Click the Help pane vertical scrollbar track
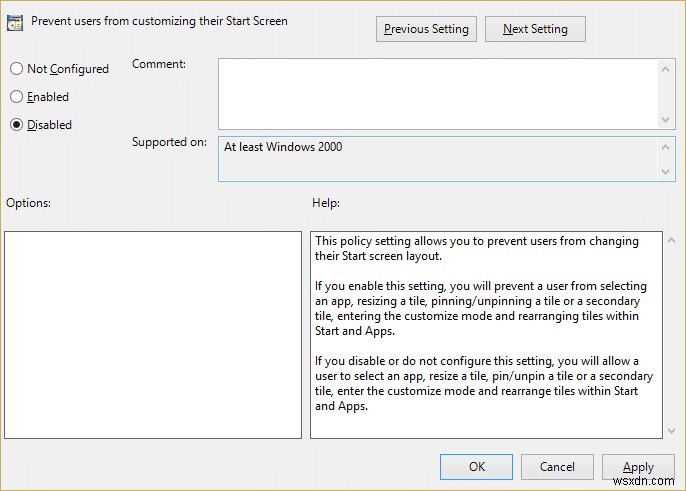 pyautogui.click(x=670, y=335)
